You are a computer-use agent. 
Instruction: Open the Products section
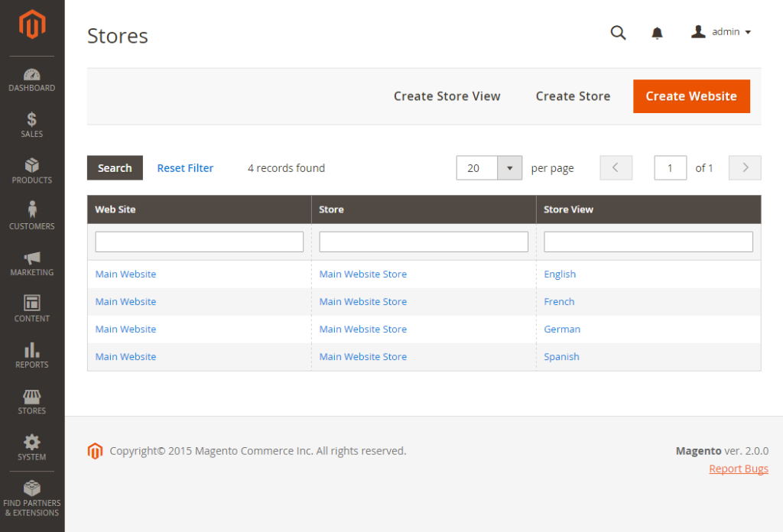point(31,170)
